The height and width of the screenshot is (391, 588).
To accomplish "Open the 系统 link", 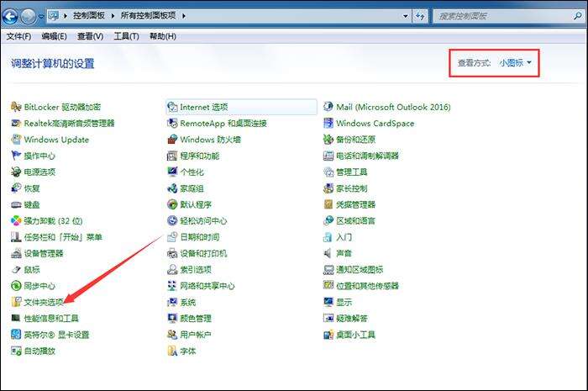I will (188, 303).
